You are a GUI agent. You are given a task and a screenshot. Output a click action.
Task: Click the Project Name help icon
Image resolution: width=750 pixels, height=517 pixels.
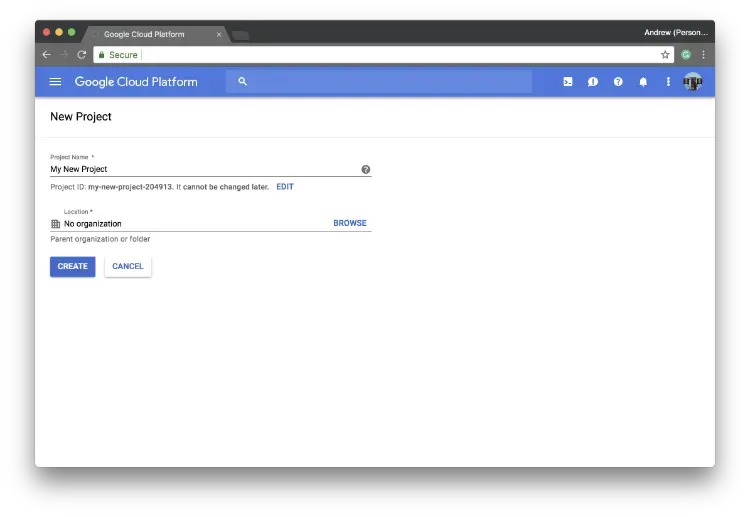click(366, 170)
